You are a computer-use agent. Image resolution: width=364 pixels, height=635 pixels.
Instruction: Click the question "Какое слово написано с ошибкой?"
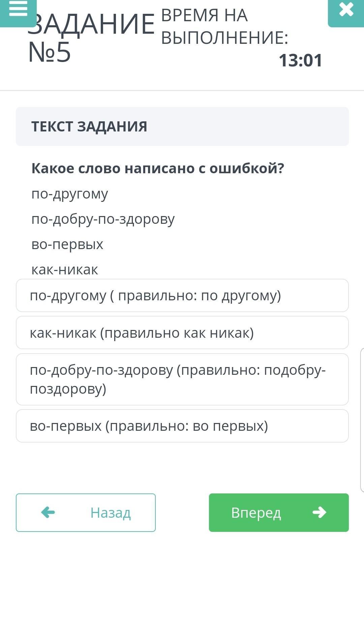[x=158, y=168]
